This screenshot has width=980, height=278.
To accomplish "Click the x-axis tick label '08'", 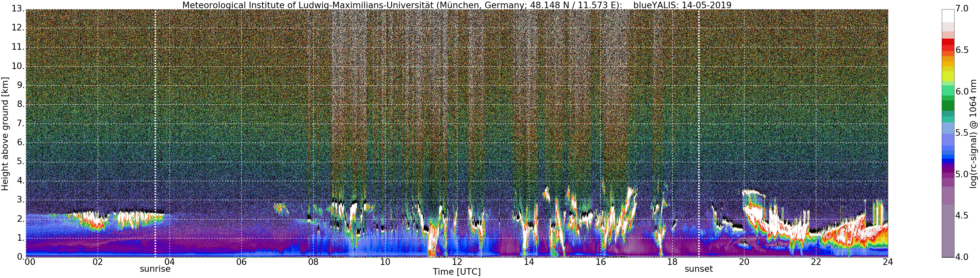I will click(314, 262).
